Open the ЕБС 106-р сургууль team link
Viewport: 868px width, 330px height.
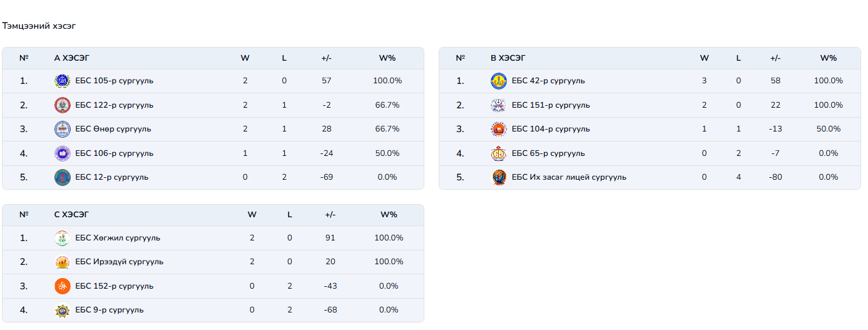114,153
